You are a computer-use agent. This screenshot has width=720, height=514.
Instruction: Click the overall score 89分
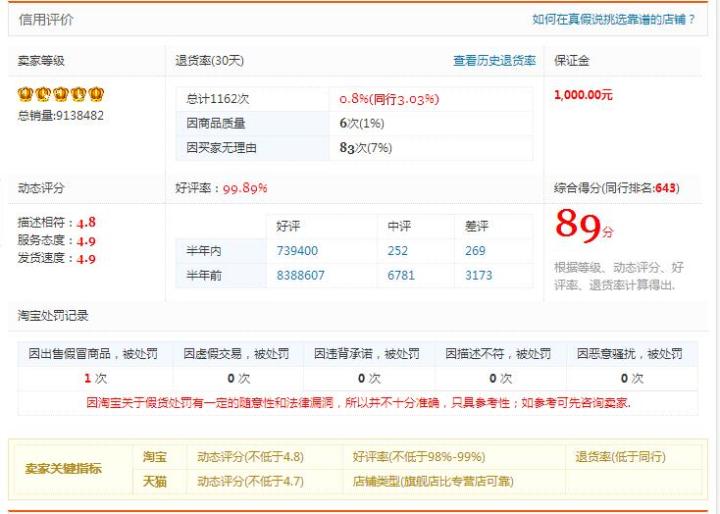pyautogui.click(x=584, y=226)
